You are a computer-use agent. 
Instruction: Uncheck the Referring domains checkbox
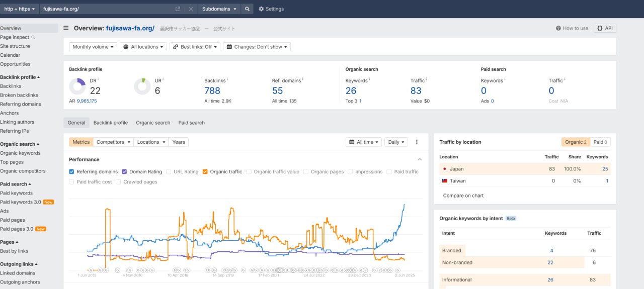(x=71, y=172)
